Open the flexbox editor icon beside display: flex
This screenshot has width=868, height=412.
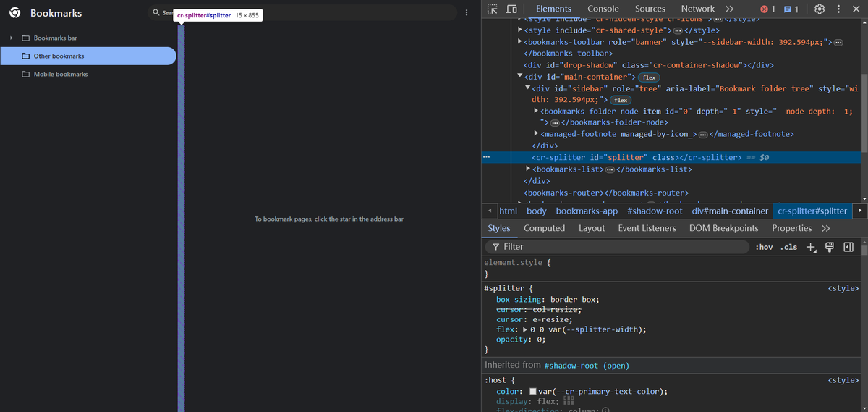[x=568, y=401]
